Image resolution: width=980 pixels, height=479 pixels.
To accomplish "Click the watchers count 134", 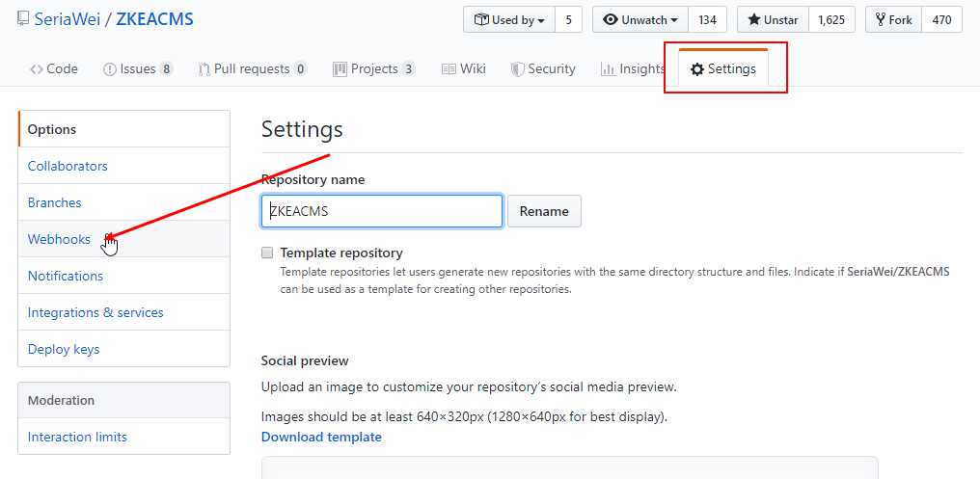I will [707, 20].
